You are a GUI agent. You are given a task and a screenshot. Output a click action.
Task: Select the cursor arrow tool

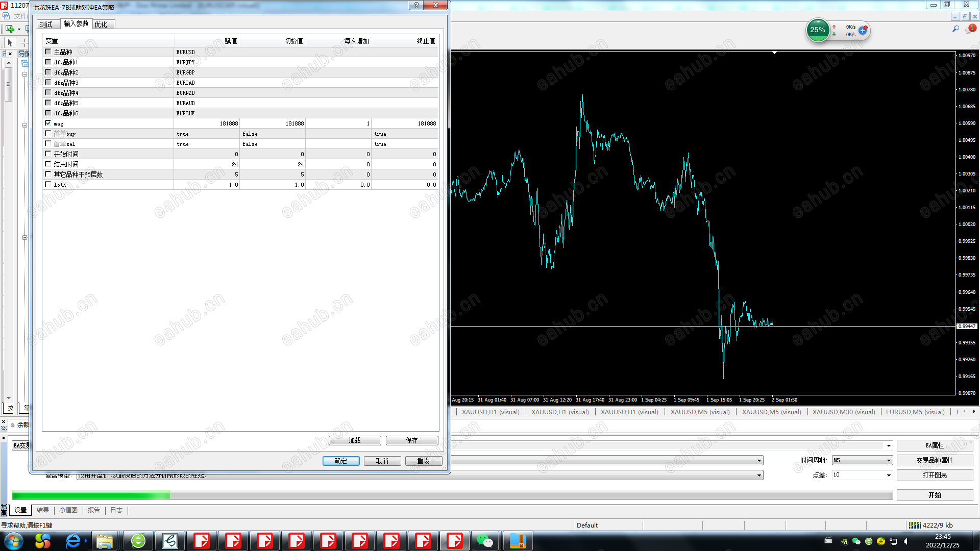pos(10,43)
